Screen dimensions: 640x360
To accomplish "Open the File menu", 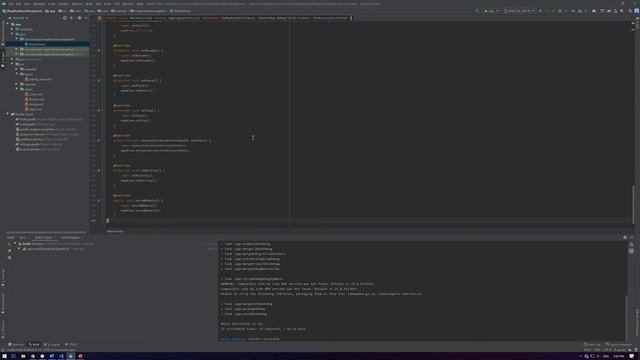I will (x=11, y=4).
